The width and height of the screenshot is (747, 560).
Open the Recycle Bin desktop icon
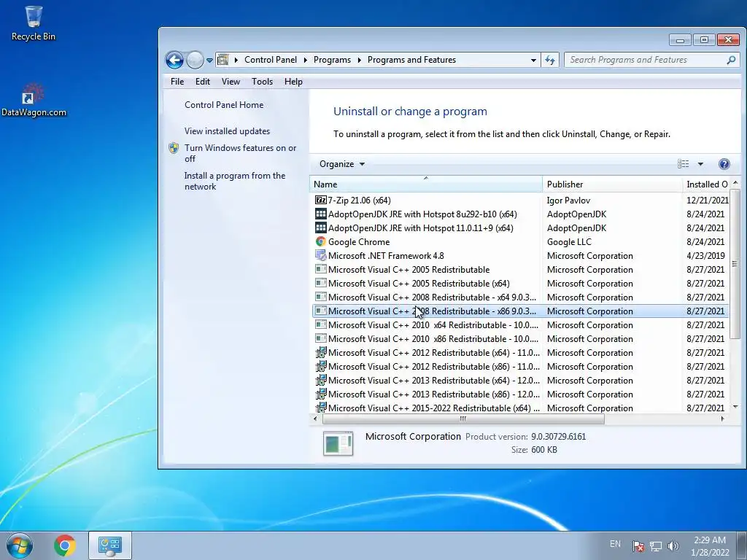(x=34, y=24)
